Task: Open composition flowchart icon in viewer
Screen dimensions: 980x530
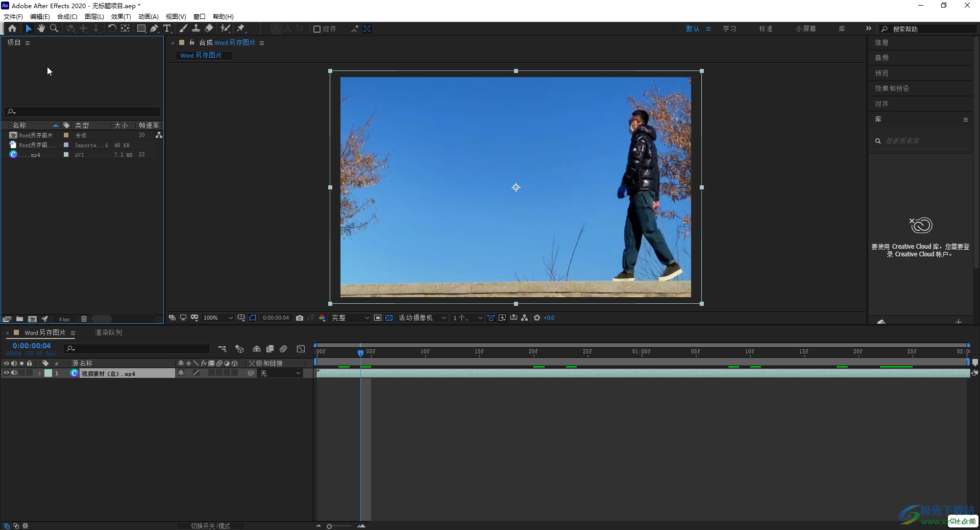Action: (x=524, y=318)
